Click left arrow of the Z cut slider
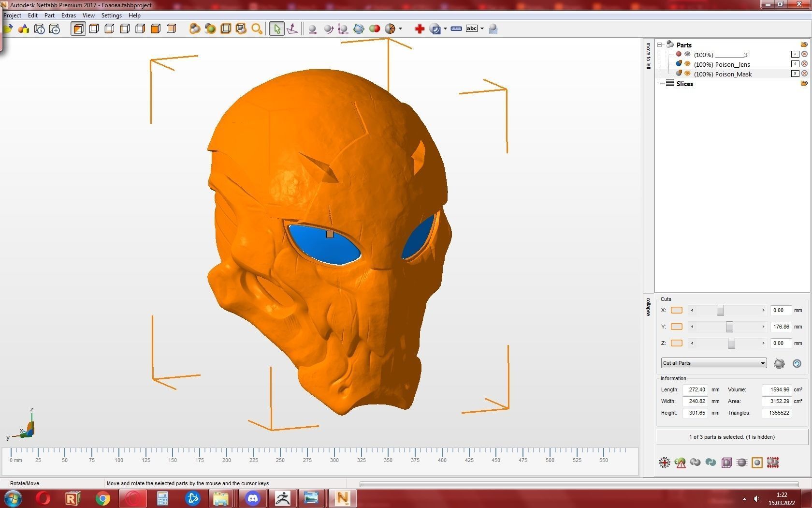This screenshot has width=812, height=508. click(x=692, y=344)
